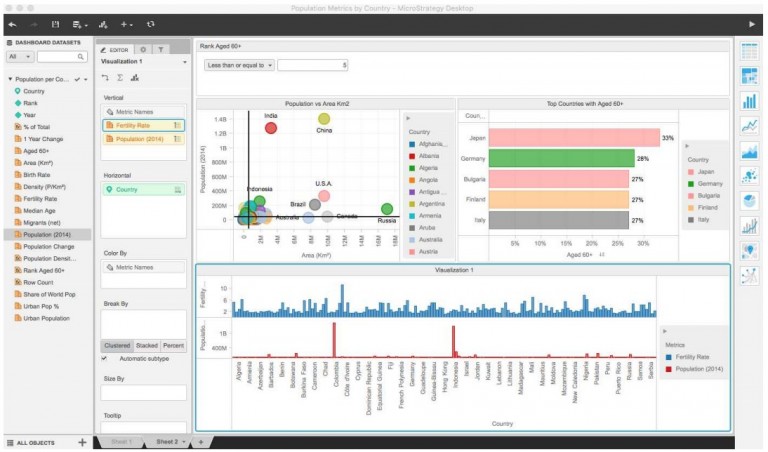768x452 pixels.
Task: Click the Undo arrow in top toolbar
Action: tap(13, 22)
